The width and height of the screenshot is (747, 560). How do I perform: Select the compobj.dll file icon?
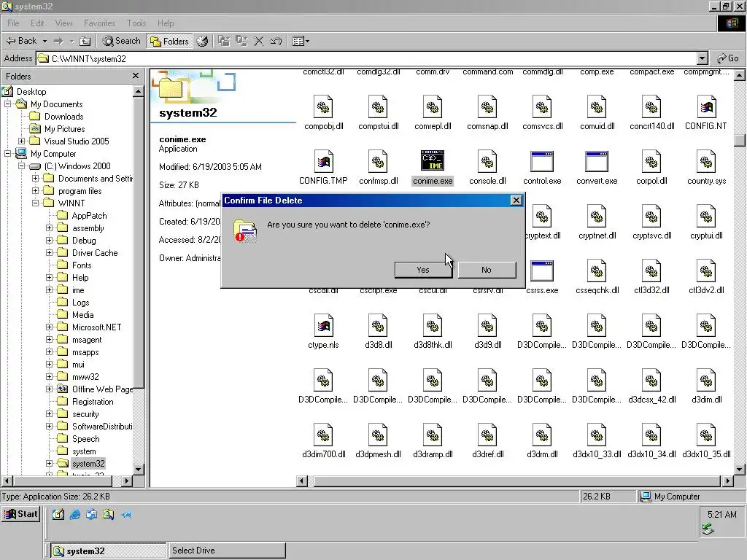323,106
